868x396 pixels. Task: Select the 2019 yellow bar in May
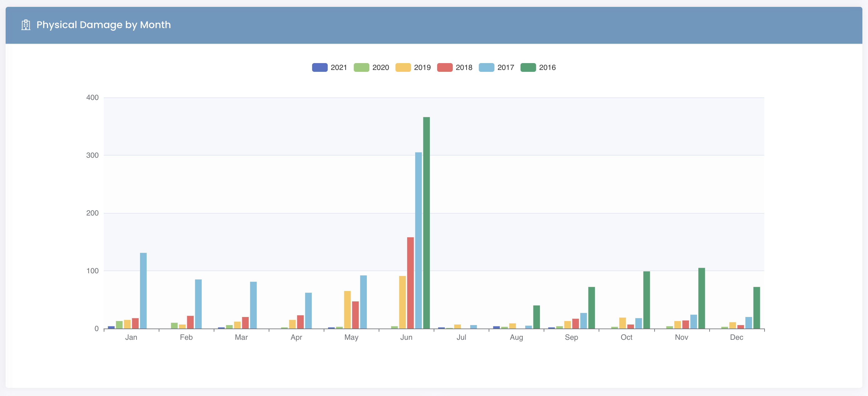(x=347, y=310)
